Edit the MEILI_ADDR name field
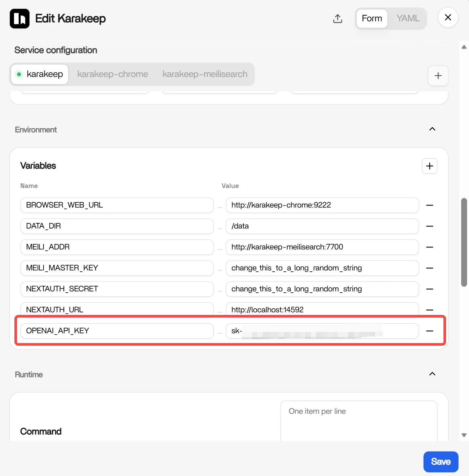Viewport: 469px width, 476px height. point(117,247)
